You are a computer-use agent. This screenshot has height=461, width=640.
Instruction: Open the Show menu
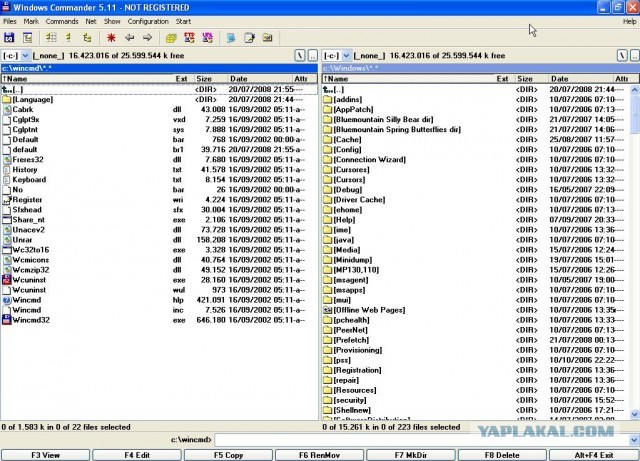point(112,21)
